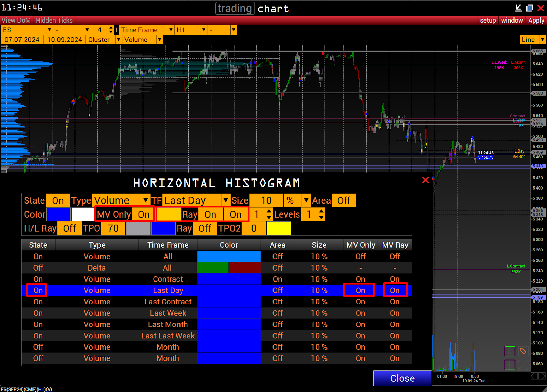Screen dimensions: 547x392
Task: Select the Last Week histogram row
Action: click(168, 313)
